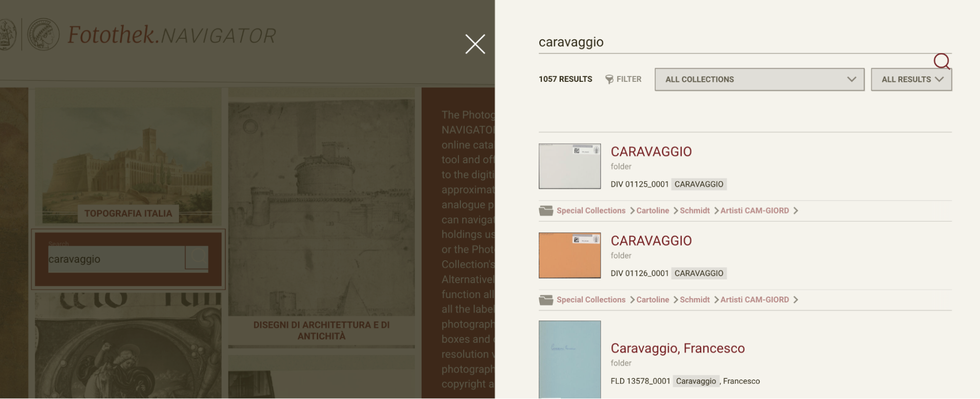Click the Max Planck emblem logo

click(43, 34)
